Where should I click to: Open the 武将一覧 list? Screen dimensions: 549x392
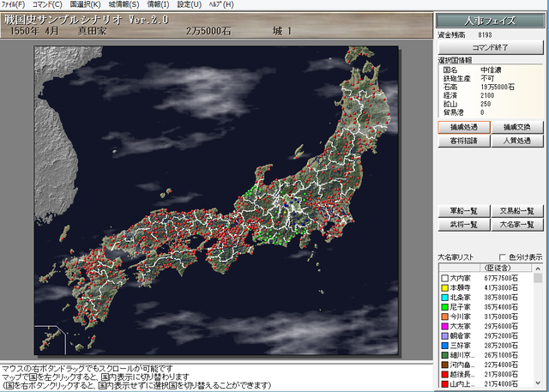(464, 225)
